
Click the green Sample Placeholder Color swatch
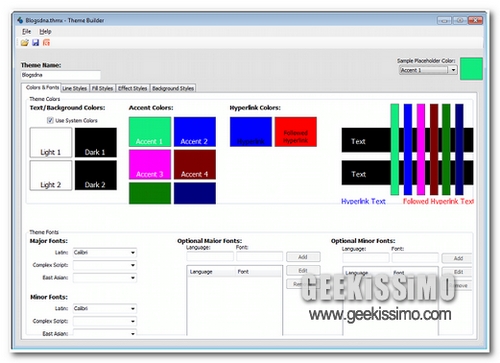coord(471,69)
